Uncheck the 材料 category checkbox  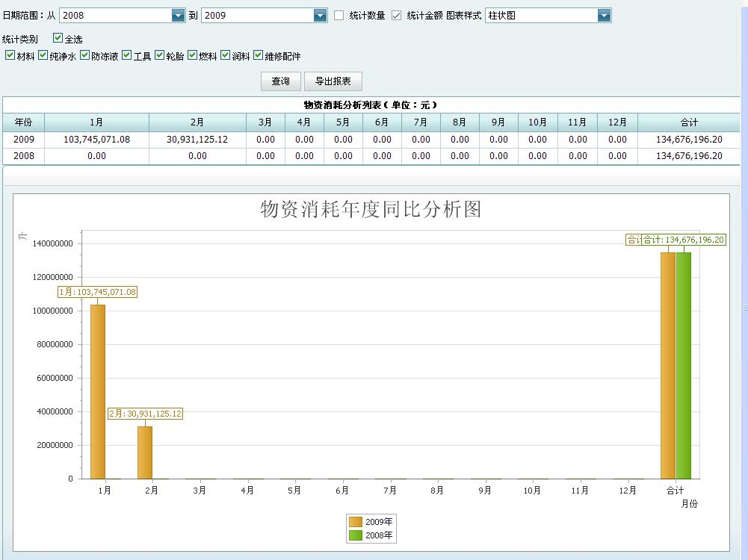click(10, 55)
